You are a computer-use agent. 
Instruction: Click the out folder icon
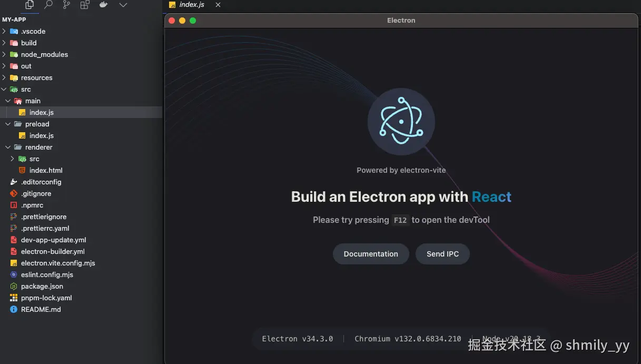pyautogui.click(x=14, y=66)
